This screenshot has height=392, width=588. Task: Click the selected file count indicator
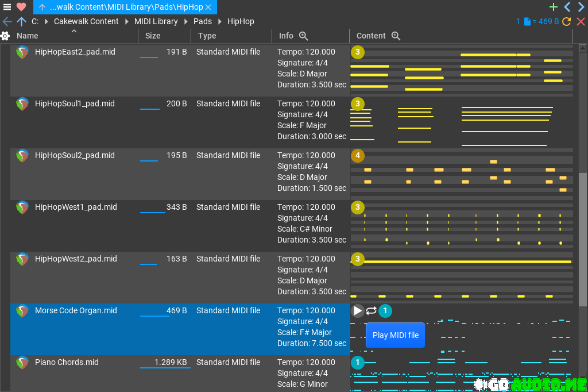[x=537, y=21]
